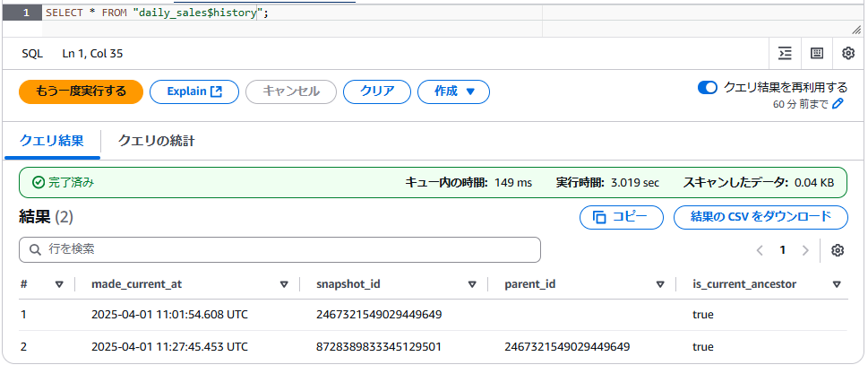Screen dimensions: 868x365
Task: Click the format query icon
Action: tap(785, 53)
